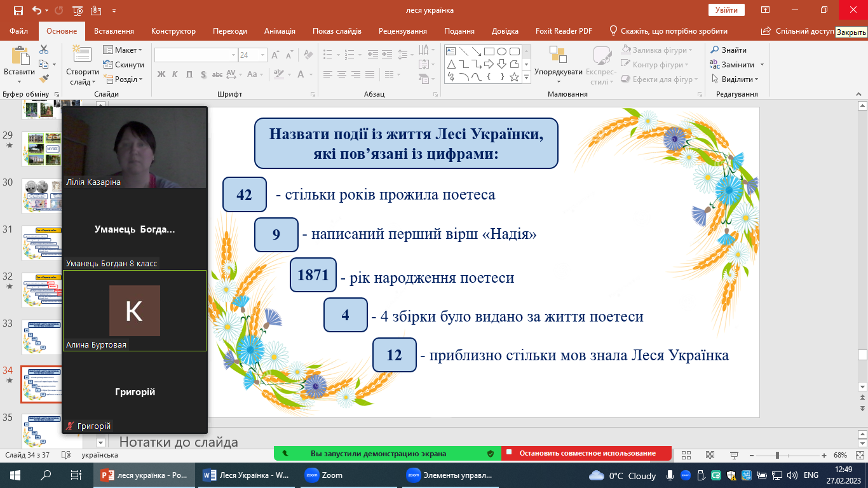Select slide 33 thumbnail
The width and height of the screenshot is (868, 488).
point(42,337)
